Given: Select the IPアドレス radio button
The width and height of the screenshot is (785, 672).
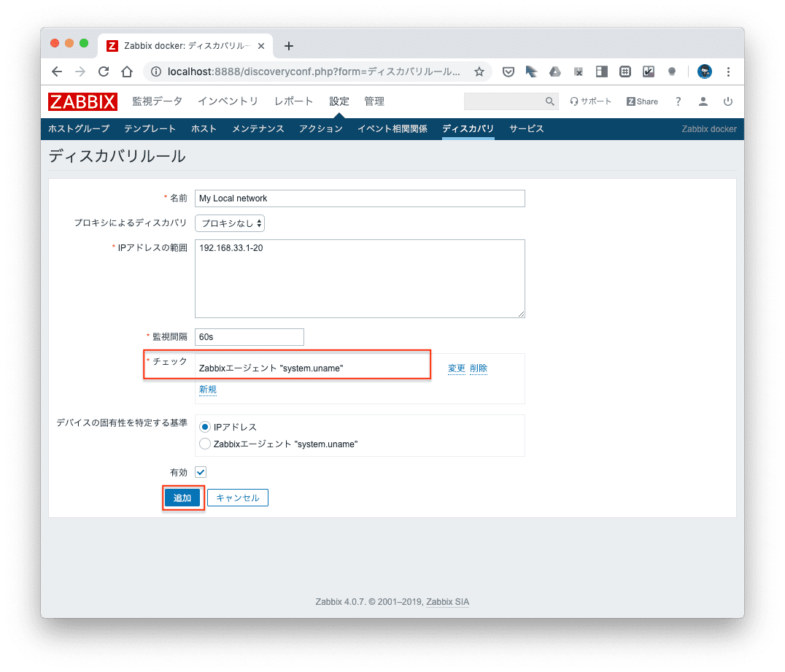Looking at the screenshot, I should click(205, 427).
